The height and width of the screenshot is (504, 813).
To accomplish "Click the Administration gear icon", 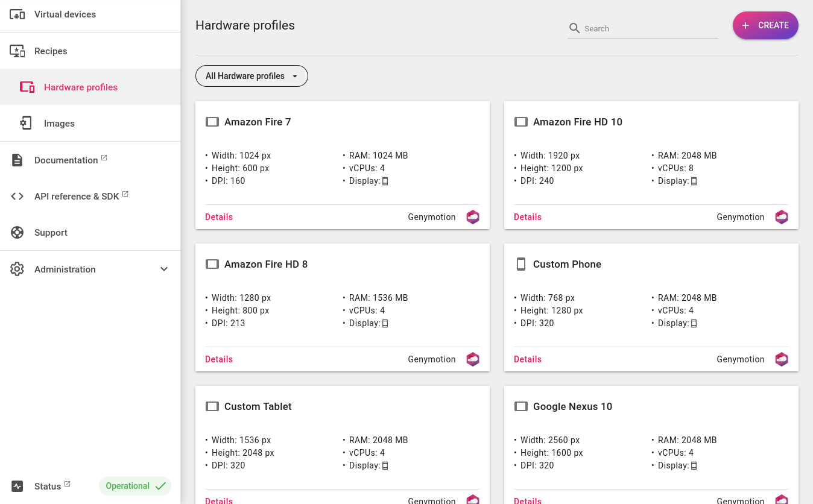I will tap(17, 269).
